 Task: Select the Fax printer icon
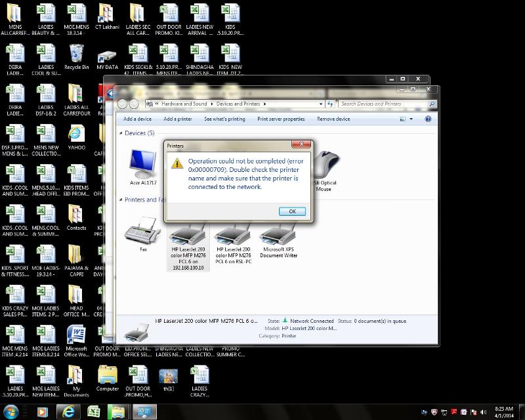tap(143, 234)
